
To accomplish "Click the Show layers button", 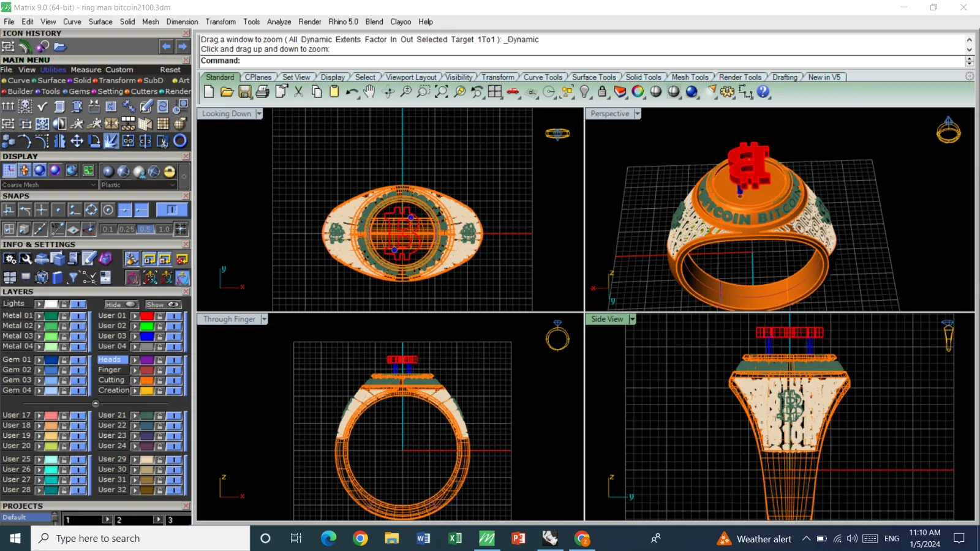I will (163, 304).
